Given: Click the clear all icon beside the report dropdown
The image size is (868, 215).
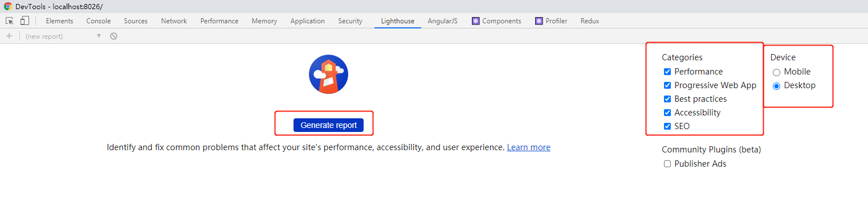Looking at the screenshot, I should pos(114,36).
